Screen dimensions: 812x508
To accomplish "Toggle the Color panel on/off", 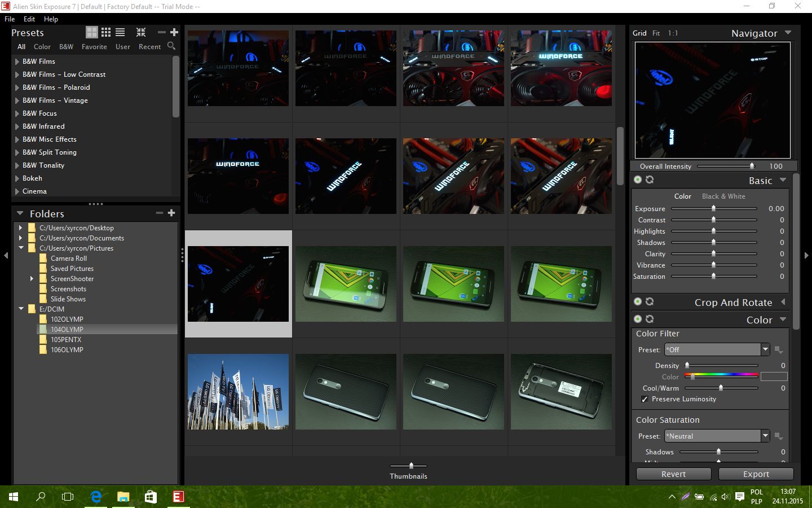I will (638, 319).
